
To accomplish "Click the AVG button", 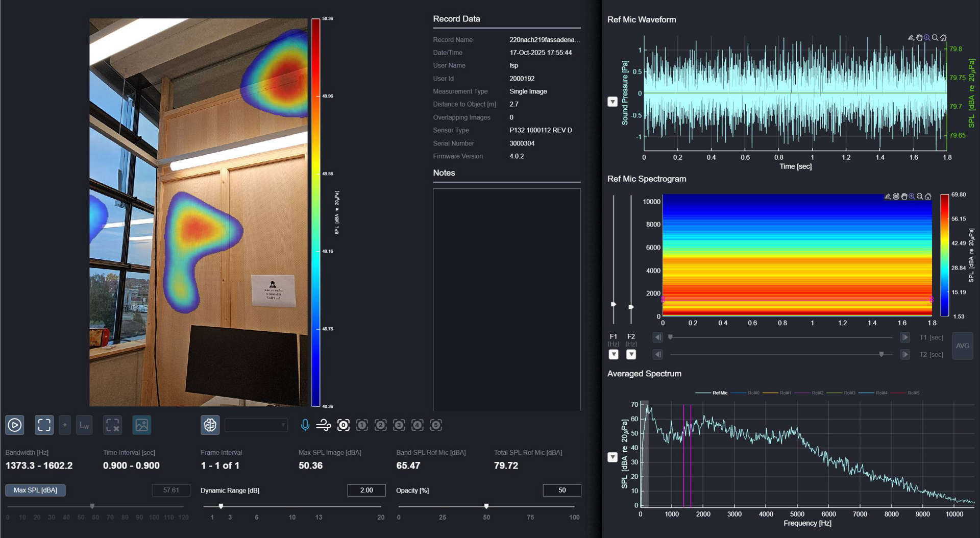I will [962, 346].
